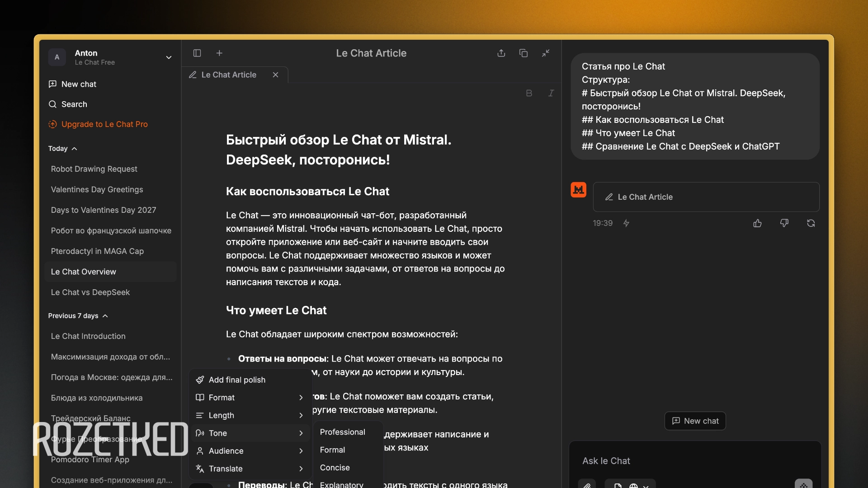The image size is (868, 488).
Task: Click the Как воспользоваться Le Chat heading
Action: [307, 192]
